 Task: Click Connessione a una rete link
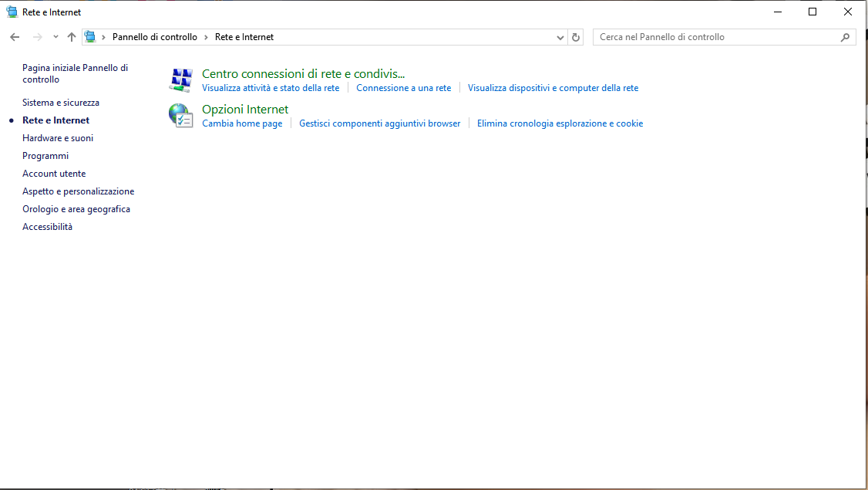tap(404, 87)
